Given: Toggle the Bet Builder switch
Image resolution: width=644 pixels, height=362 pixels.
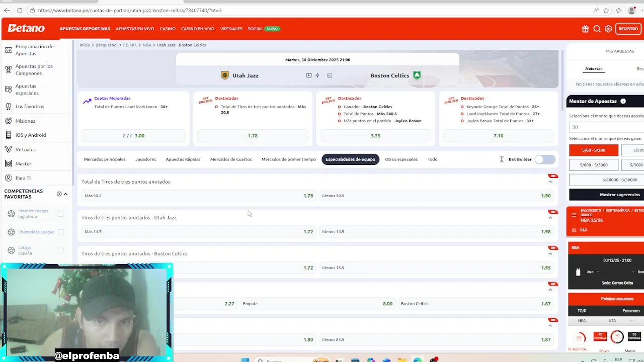Looking at the screenshot, I should click(545, 159).
